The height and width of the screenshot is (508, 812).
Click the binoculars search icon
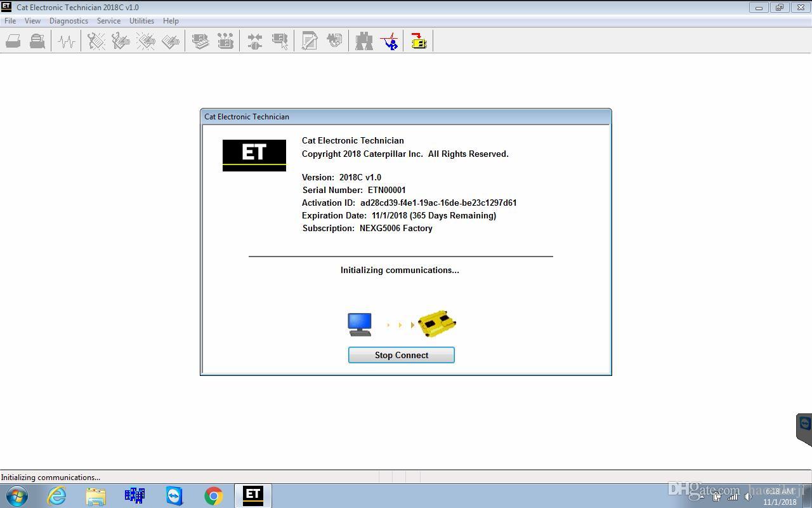point(364,42)
